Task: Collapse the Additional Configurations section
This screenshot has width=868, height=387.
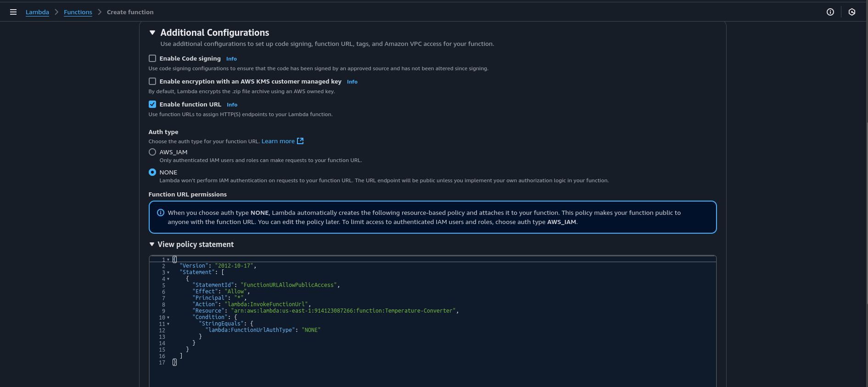Action: coord(152,33)
